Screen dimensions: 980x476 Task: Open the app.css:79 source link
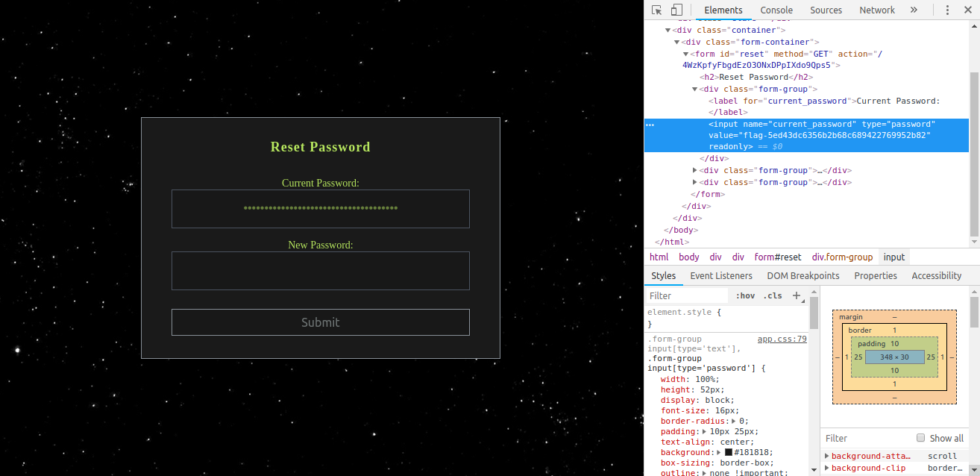pyautogui.click(x=782, y=339)
